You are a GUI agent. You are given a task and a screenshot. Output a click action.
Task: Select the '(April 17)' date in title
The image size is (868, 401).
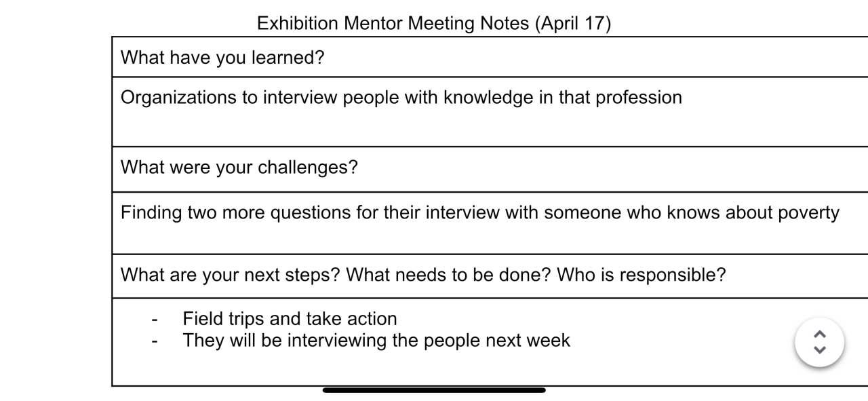572,24
